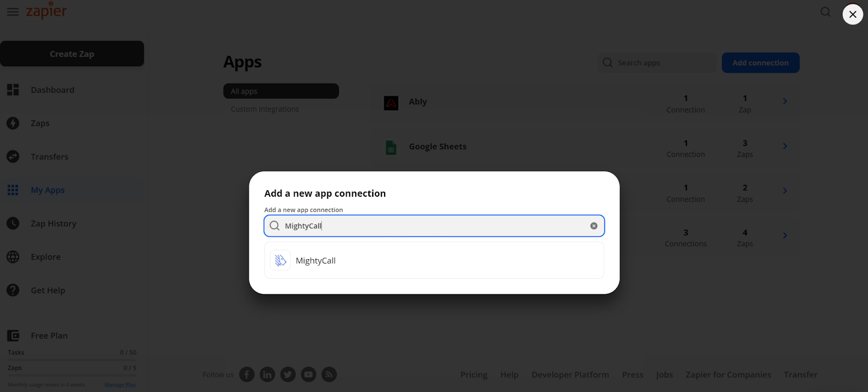Open Zapier's Facebook page
The height and width of the screenshot is (392, 868).
click(x=247, y=375)
